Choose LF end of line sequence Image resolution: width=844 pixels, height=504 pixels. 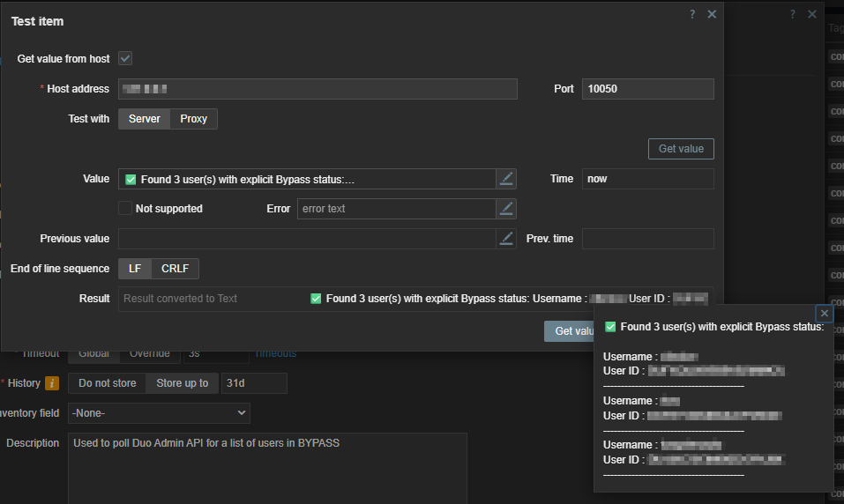(x=135, y=269)
